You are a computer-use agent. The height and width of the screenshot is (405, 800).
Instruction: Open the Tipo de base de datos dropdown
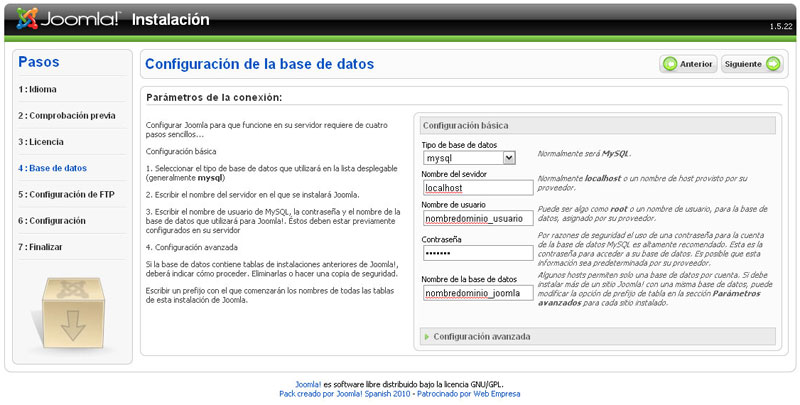469,158
